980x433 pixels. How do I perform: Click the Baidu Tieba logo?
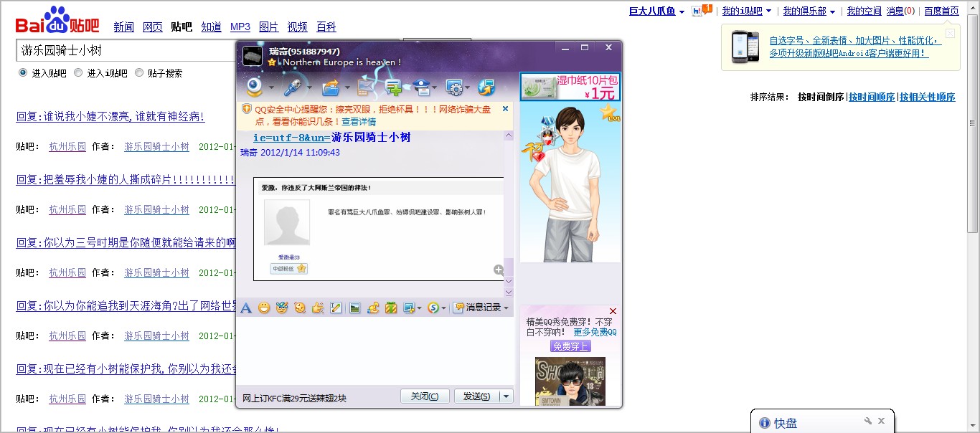58,22
